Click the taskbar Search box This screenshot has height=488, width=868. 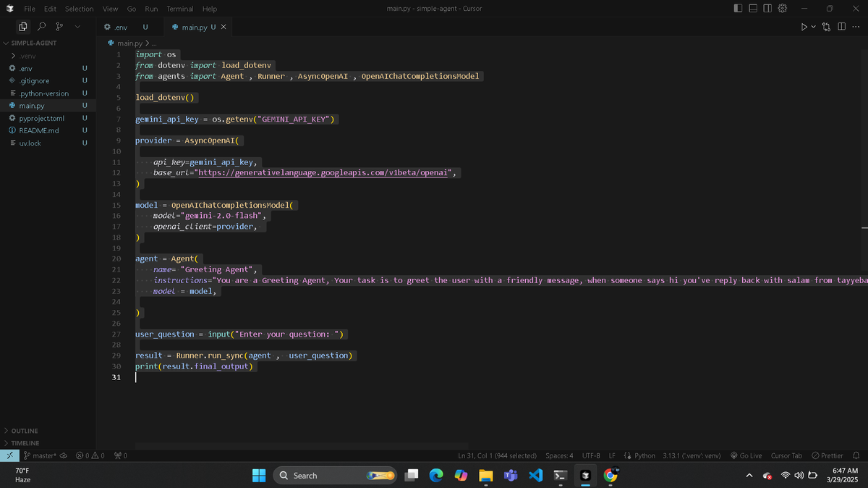pos(335,476)
